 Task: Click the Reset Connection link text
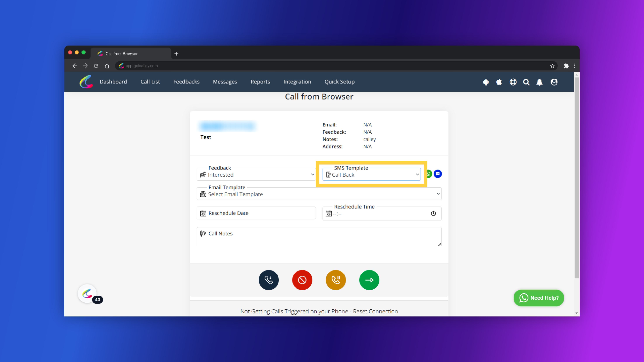pos(375,311)
